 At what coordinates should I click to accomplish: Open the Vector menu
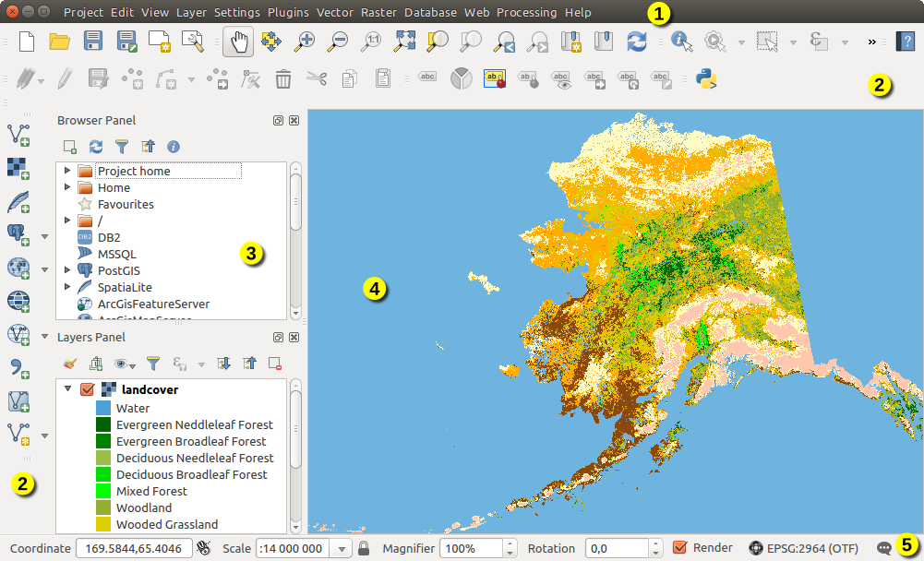tap(335, 12)
